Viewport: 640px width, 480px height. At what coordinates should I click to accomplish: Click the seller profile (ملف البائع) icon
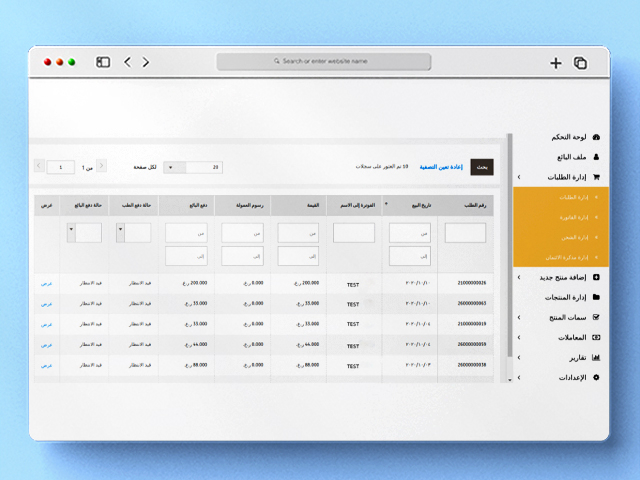596,157
